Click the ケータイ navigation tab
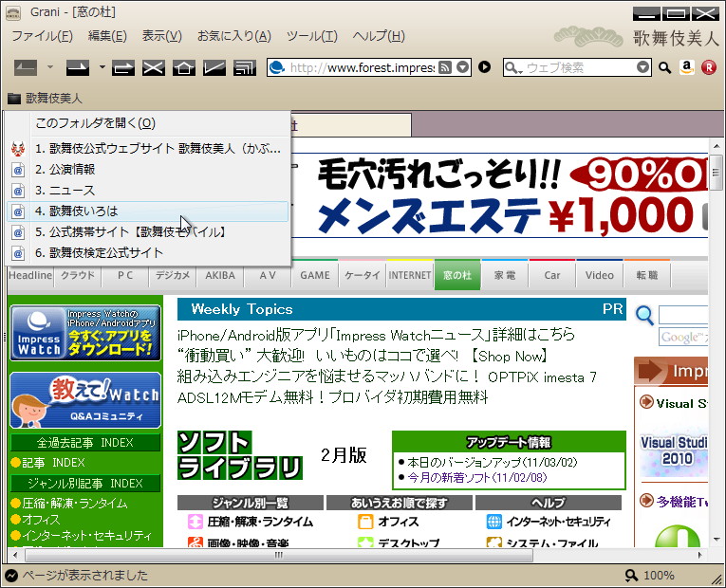The height and width of the screenshot is (588, 726). click(x=363, y=275)
